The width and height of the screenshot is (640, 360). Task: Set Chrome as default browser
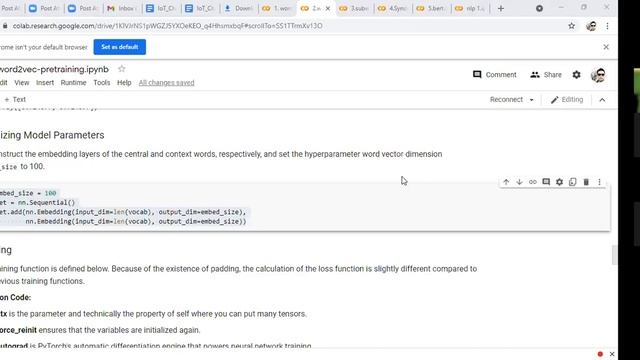(x=120, y=47)
